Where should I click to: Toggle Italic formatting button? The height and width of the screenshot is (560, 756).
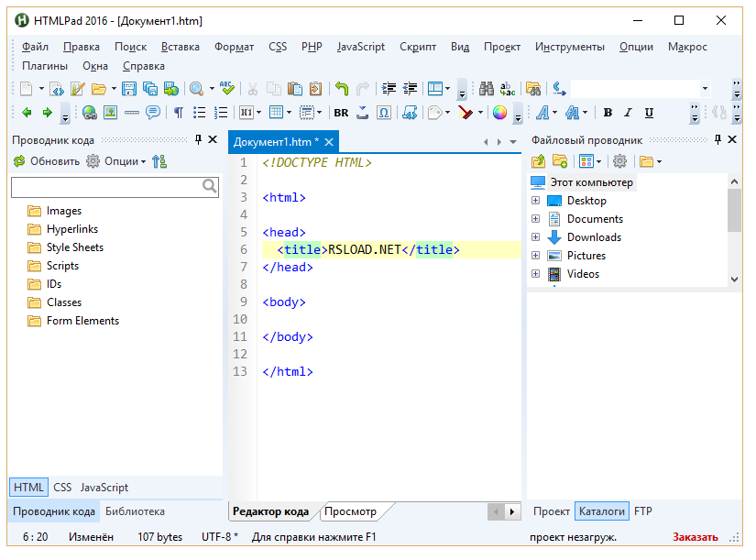point(628,113)
